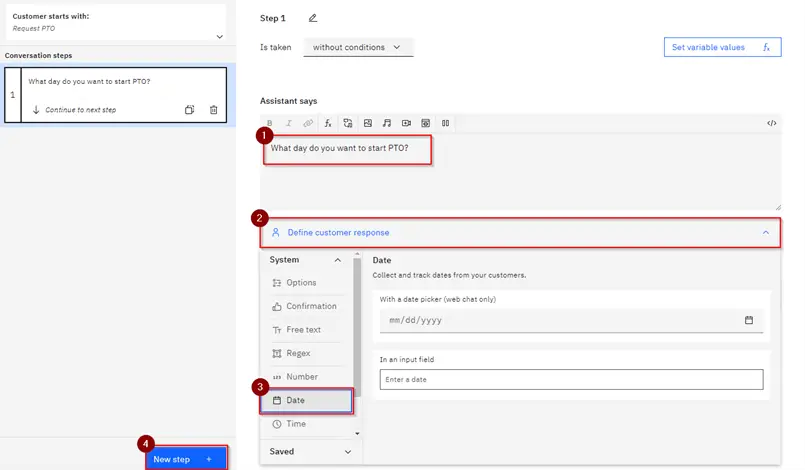The height and width of the screenshot is (470, 805).
Task: Click the edit pencil icon beside Step 1
Action: click(x=313, y=18)
